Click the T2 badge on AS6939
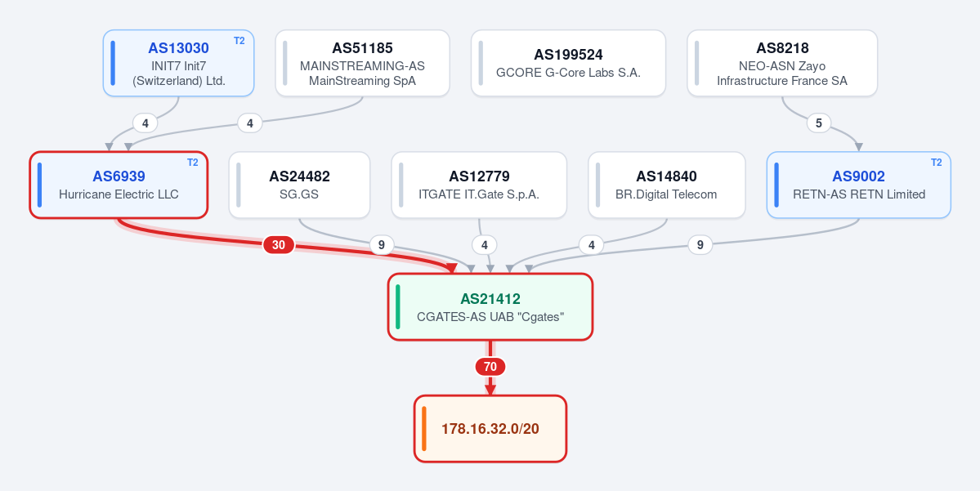 [x=193, y=163]
